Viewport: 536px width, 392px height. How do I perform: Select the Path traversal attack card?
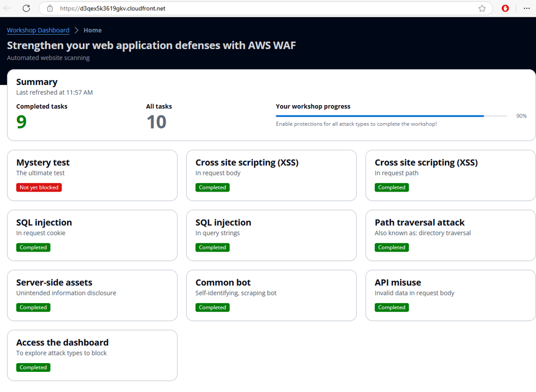point(450,235)
